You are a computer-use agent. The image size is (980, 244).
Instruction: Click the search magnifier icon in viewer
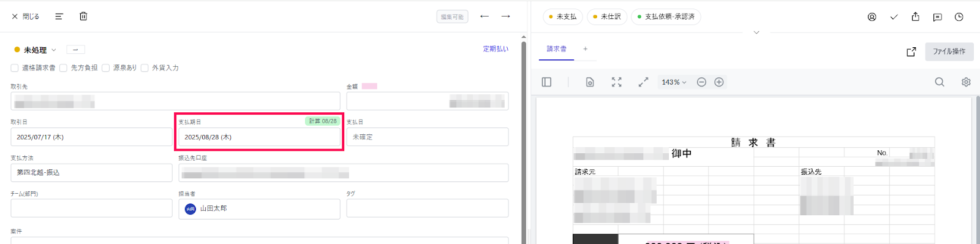939,82
